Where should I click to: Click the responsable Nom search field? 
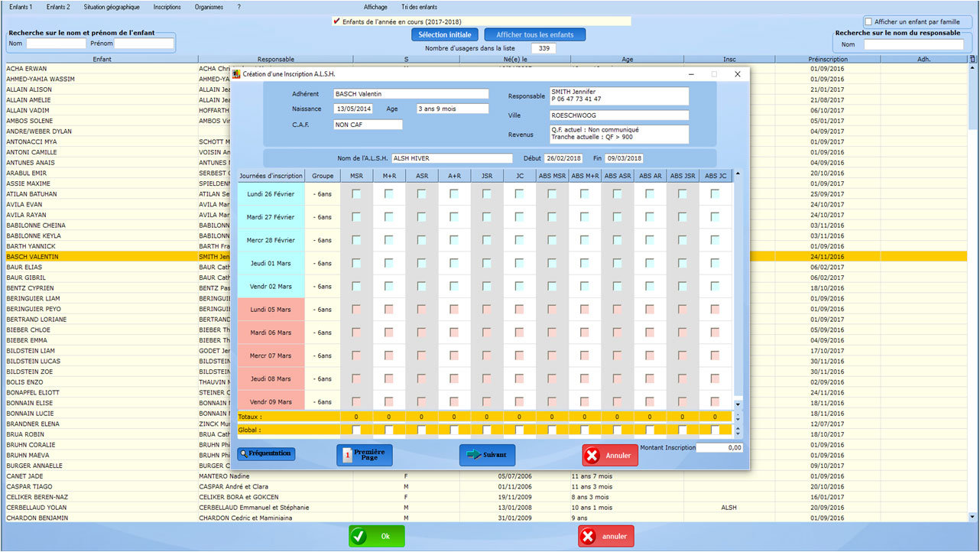914,44
